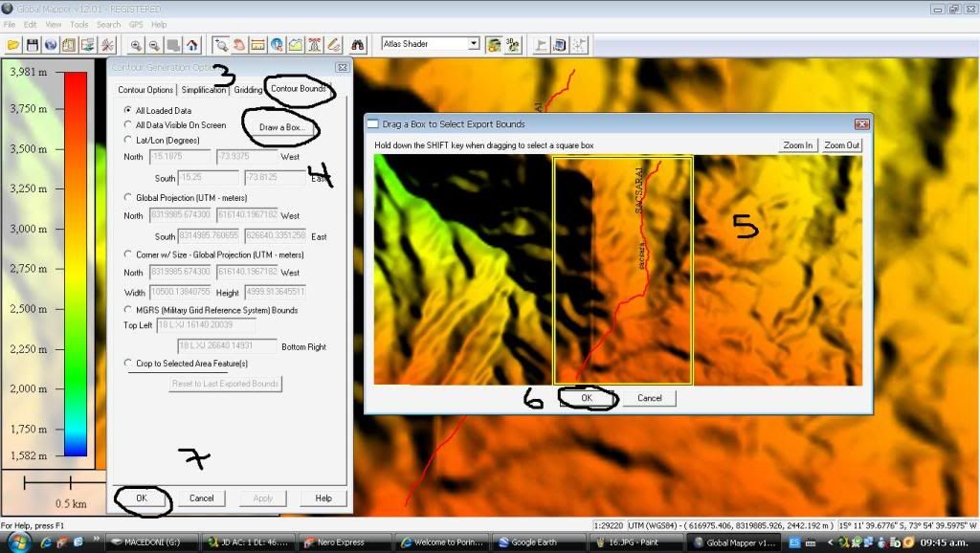Click inside the yellow selection box preview

point(623,270)
